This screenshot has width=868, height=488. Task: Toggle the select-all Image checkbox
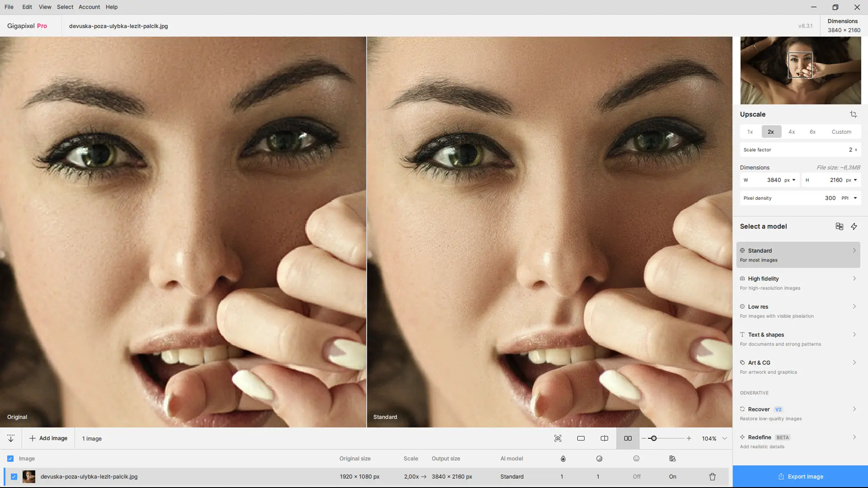(10, 459)
